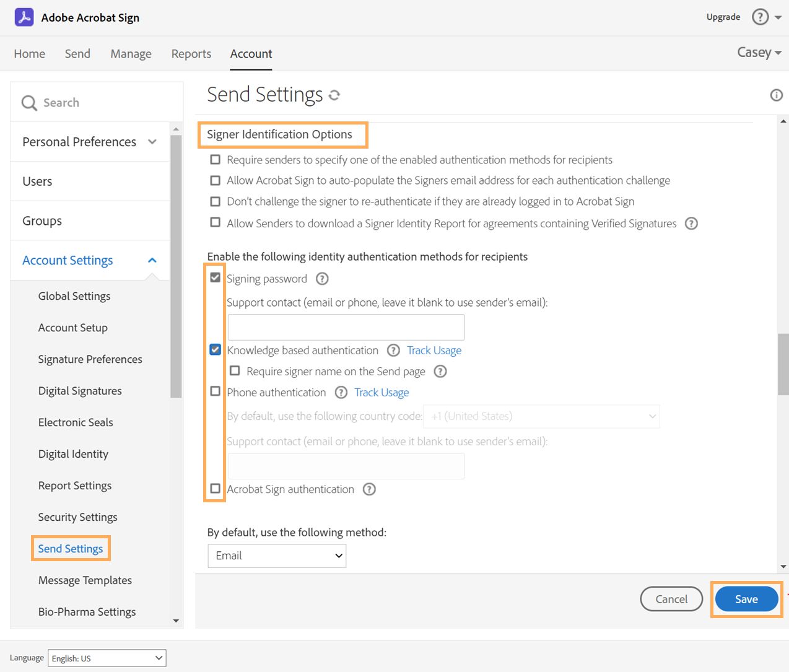Screen dimensions: 789x672
Task: Open Track Usage link for Phone authentication
Action: 381,393
